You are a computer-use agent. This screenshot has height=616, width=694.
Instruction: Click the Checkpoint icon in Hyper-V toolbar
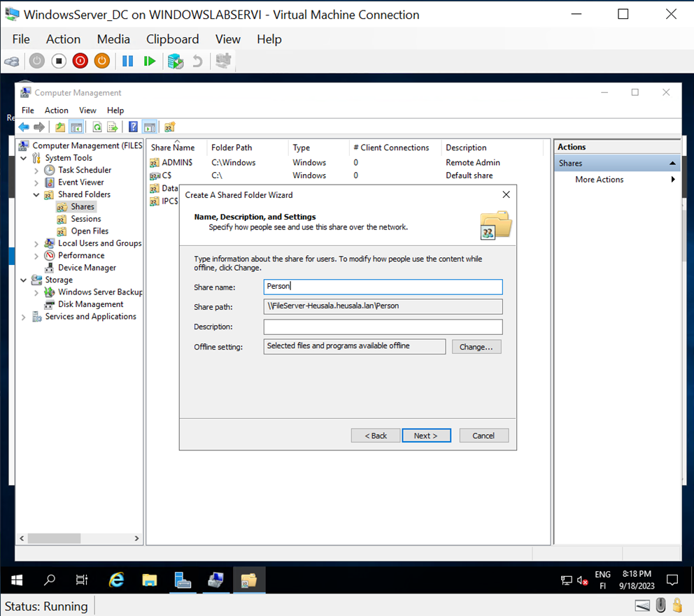[174, 61]
